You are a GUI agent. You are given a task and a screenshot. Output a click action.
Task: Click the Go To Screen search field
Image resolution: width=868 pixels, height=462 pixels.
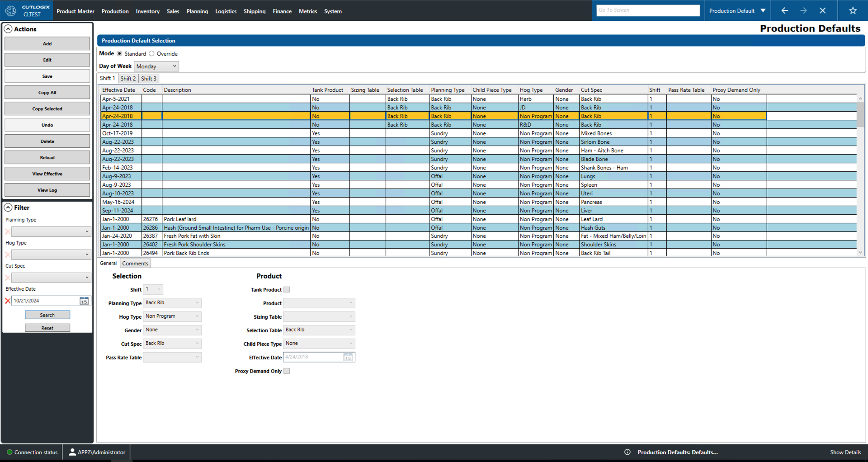click(x=648, y=10)
